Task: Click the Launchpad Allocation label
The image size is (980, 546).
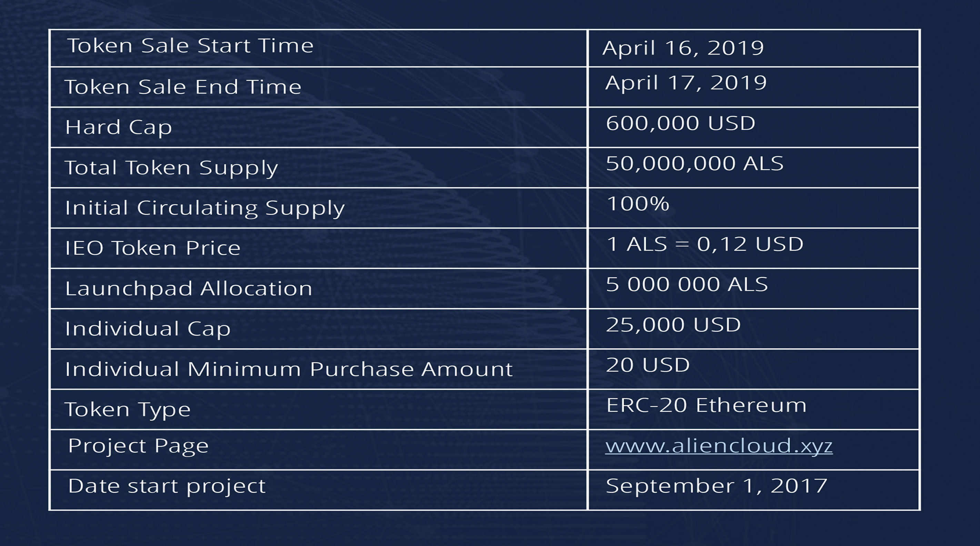Action: (x=189, y=288)
